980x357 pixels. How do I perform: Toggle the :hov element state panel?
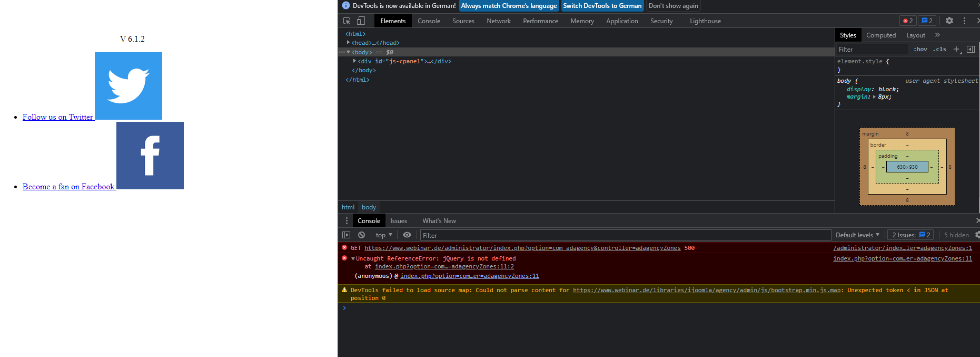pos(920,49)
